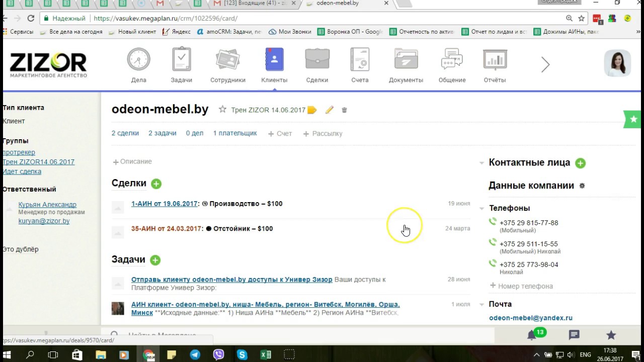Open deal 35-АИН от 24.03.2017
Viewport: 644px width, 362px height.
[x=167, y=228]
